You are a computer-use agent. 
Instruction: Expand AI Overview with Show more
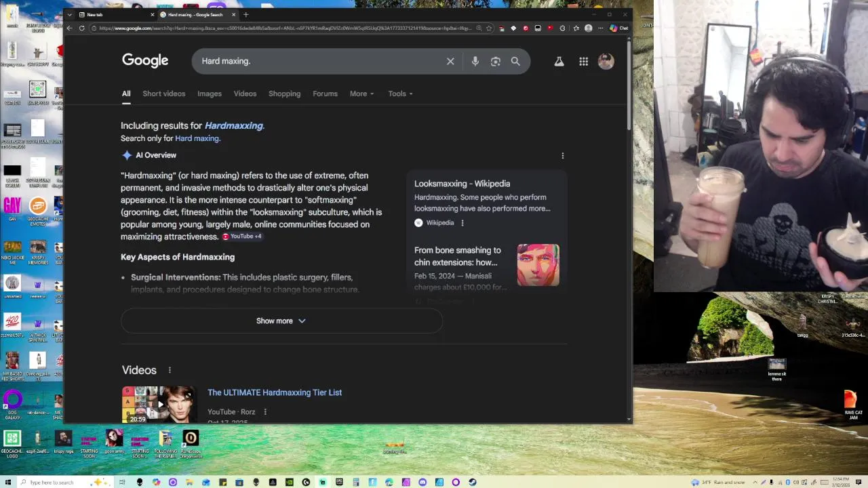[281, 321]
